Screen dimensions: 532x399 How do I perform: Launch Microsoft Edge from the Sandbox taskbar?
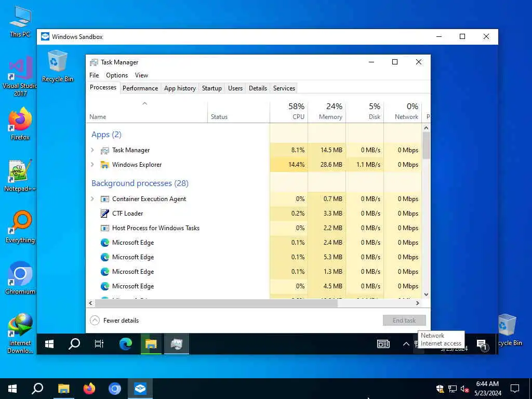[x=126, y=344]
